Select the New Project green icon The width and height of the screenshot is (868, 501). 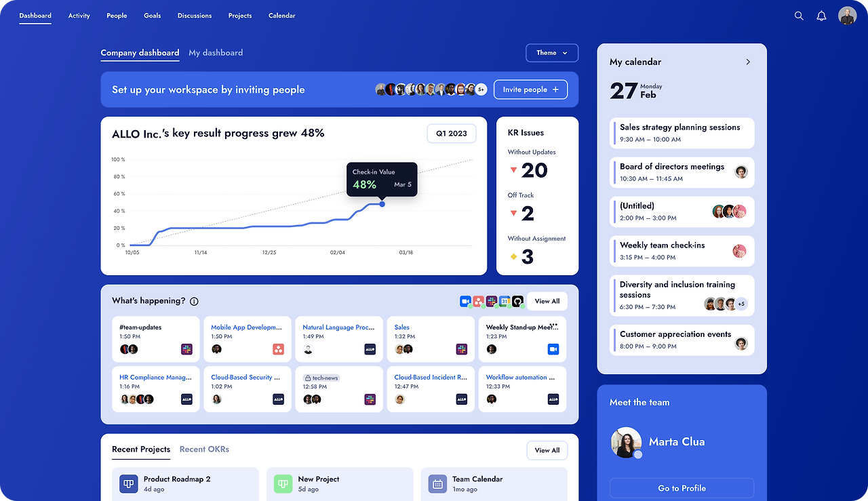(283, 484)
